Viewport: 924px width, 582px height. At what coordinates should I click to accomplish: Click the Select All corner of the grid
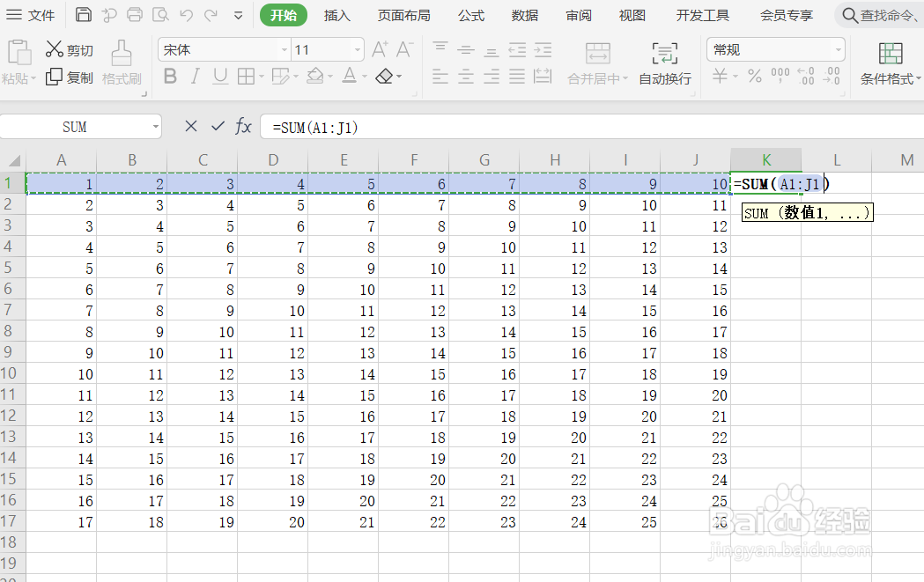click(13, 160)
